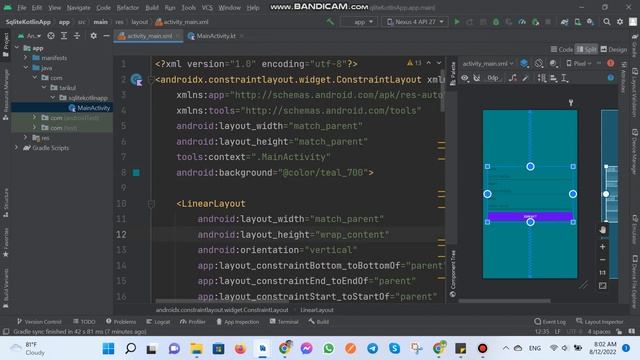Screen dimensions: 640x360
Task: Open the app run configuration dropdown
Action: point(359,22)
